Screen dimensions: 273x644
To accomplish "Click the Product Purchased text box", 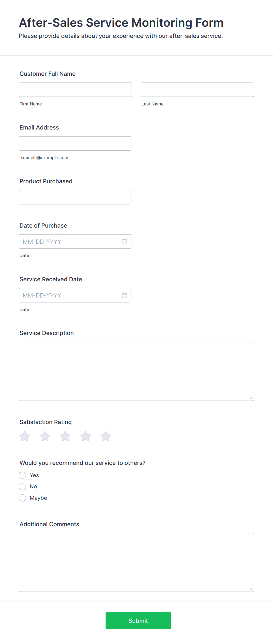I will (x=75, y=197).
